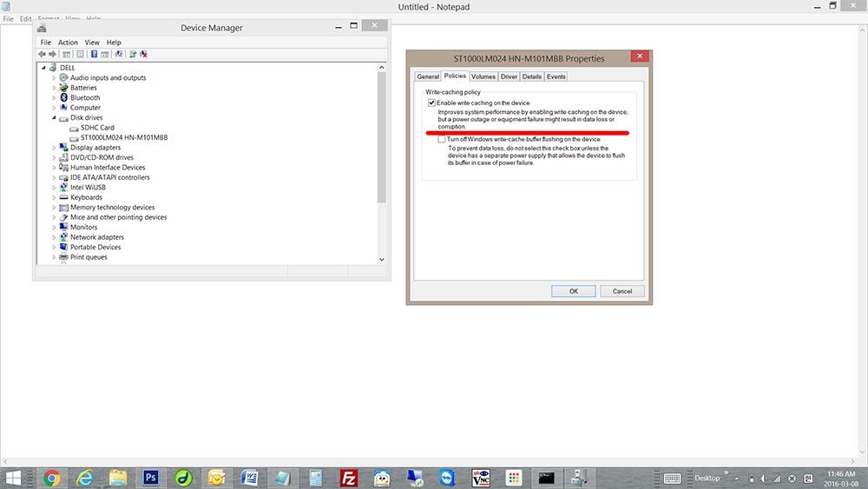868x489 pixels.
Task: Open the Command Prompt taskbar icon
Action: pyautogui.click(x=546, y=478)
